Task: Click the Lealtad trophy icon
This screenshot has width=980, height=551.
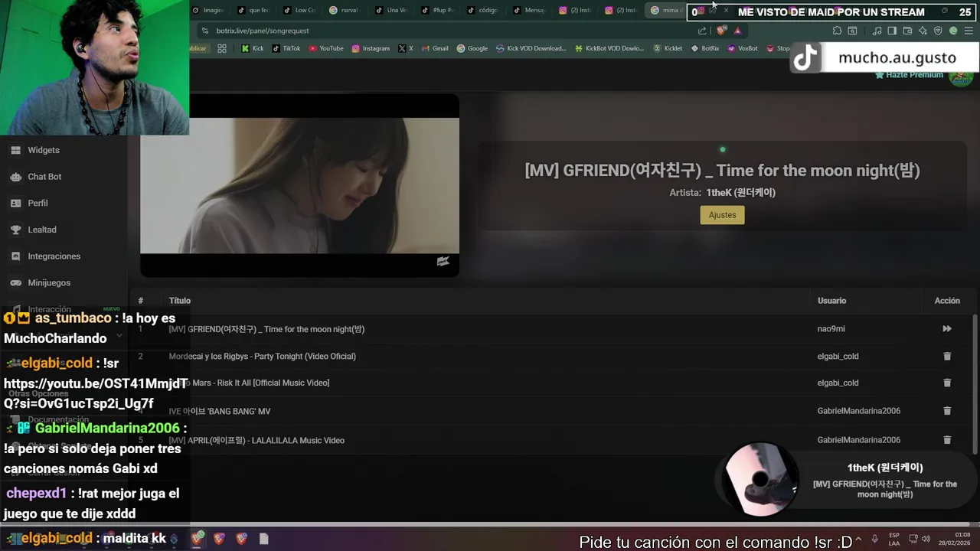Action: 15,230
